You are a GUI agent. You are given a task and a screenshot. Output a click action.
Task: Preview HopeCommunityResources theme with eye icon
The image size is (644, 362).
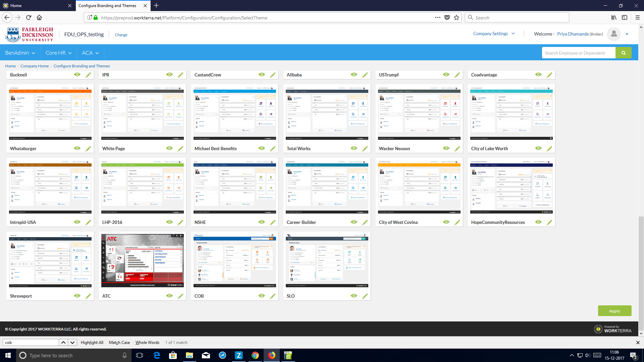click(538, 222)
